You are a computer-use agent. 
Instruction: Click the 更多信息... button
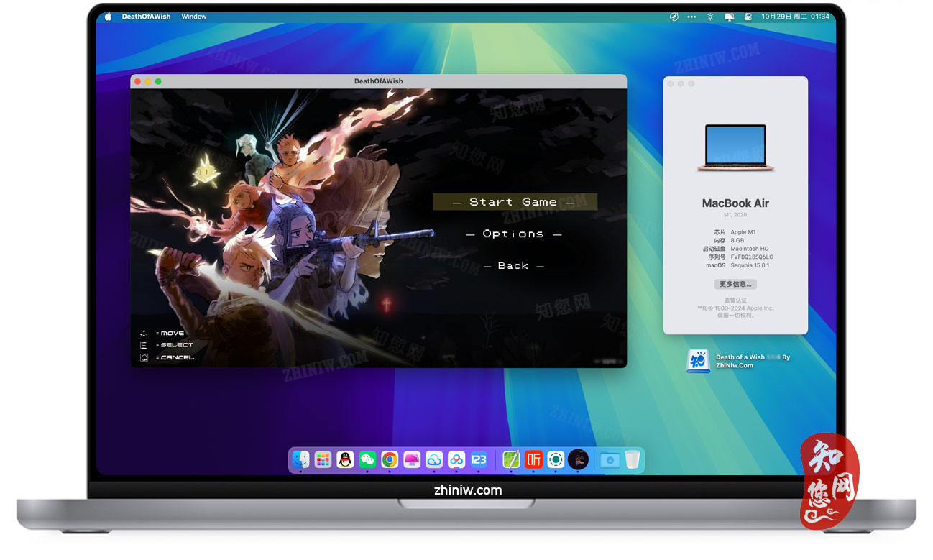click(x=735, y=284)
